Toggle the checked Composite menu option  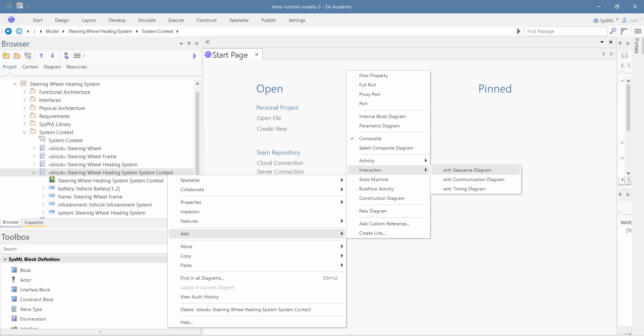370,138
